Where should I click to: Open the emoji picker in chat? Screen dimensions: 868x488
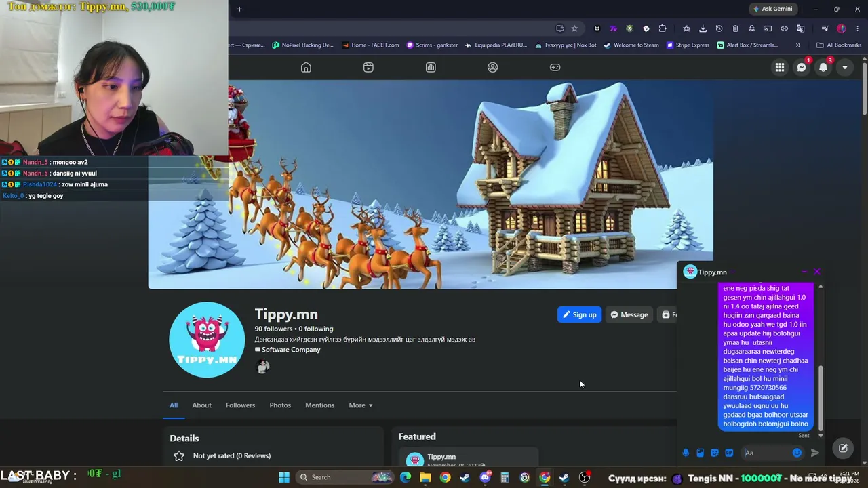coord(797,453)
